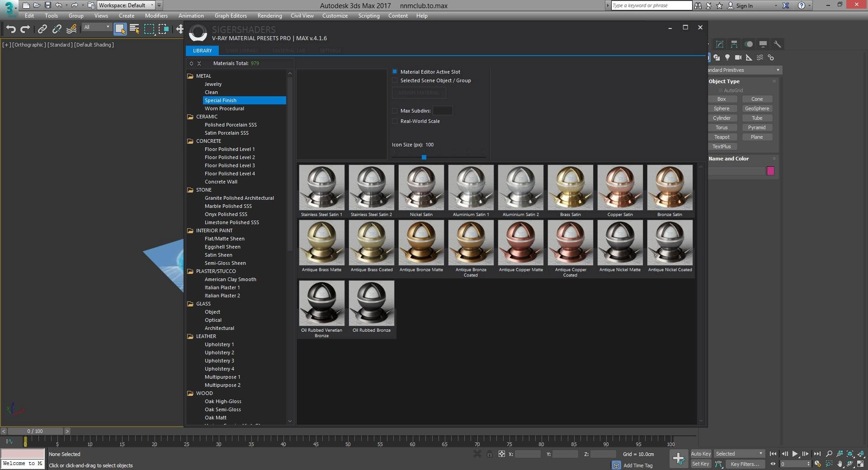Click Open File folder icon
This screenshot has height=470, width=868.
point(37,5)
